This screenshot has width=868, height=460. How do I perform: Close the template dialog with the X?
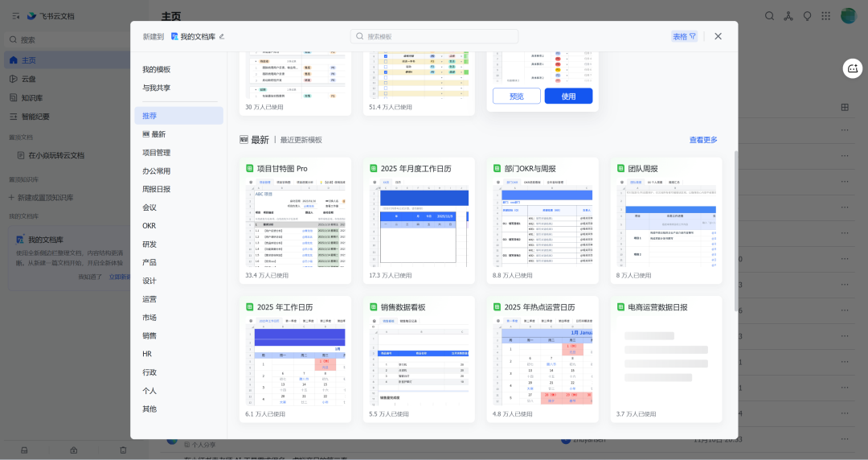718,36
